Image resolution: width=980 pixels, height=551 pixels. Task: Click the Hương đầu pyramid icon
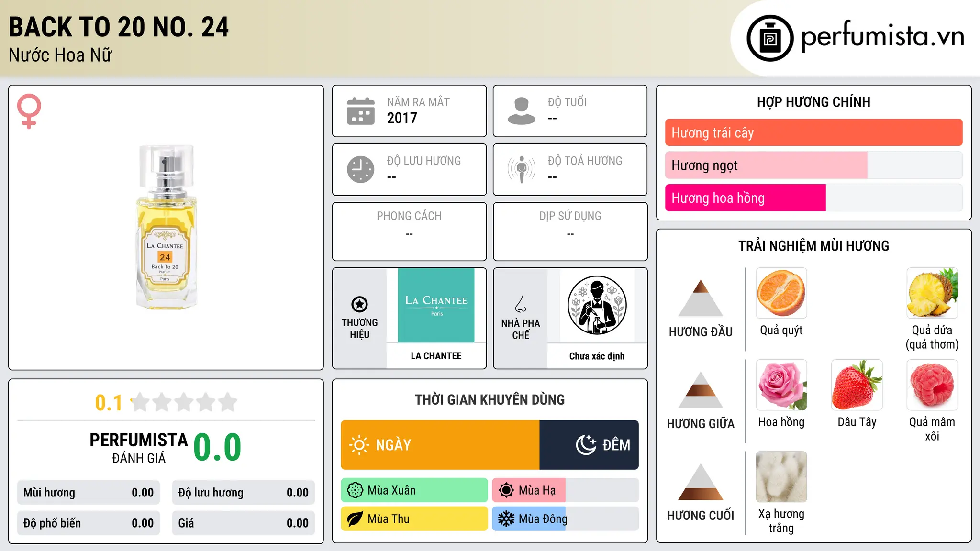pyautogui.click(x=701, y=298)
